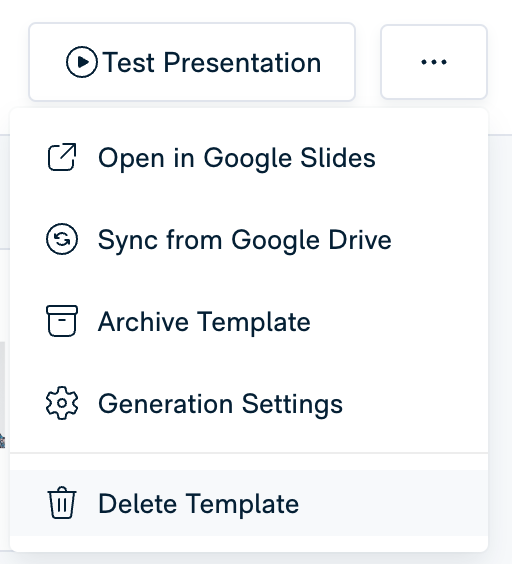
Task: Open the more options menu button
Action: tap(434, 62)
